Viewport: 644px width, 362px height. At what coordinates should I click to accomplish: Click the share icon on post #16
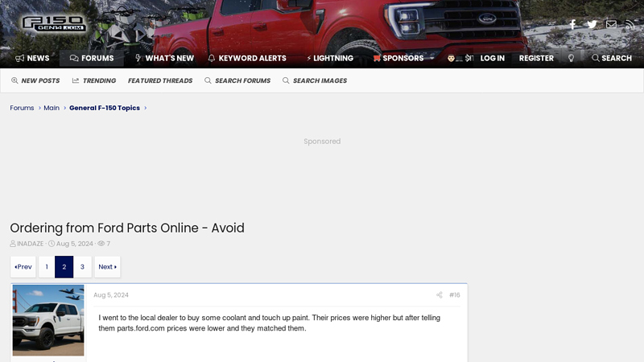(x=439, y=295)
